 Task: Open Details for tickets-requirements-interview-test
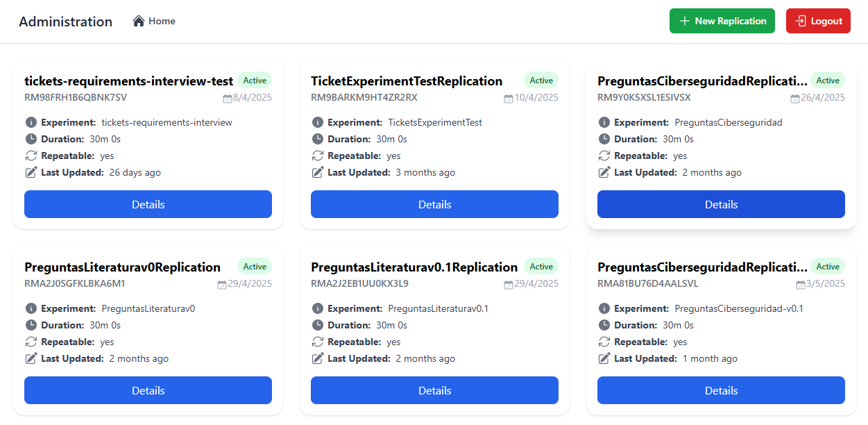(148, 204)
